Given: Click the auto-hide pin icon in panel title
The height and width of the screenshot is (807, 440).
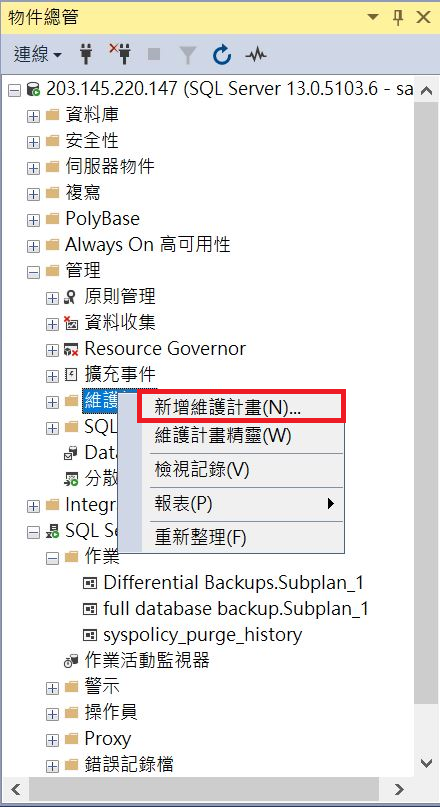Looking at the screenshot, I should [398, 17].
